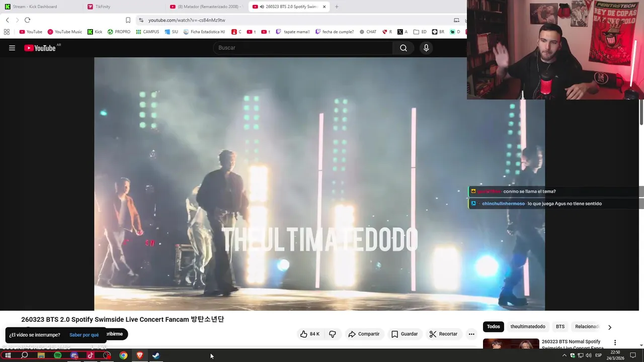Open File Explorer from taskbar
The width and height of the screenshot is (644, 362).
pos(41,355)
